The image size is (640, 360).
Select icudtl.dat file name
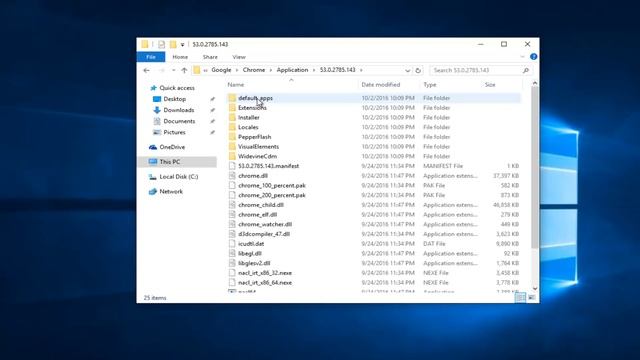tap(251, 244)
